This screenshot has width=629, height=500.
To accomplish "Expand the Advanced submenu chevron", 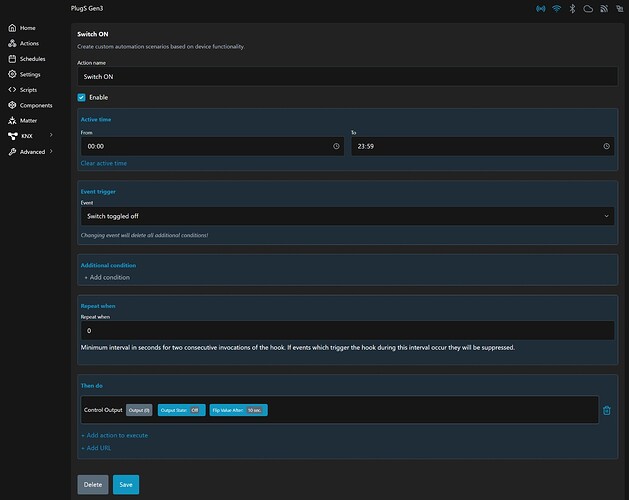I will [x=51, y=151].
